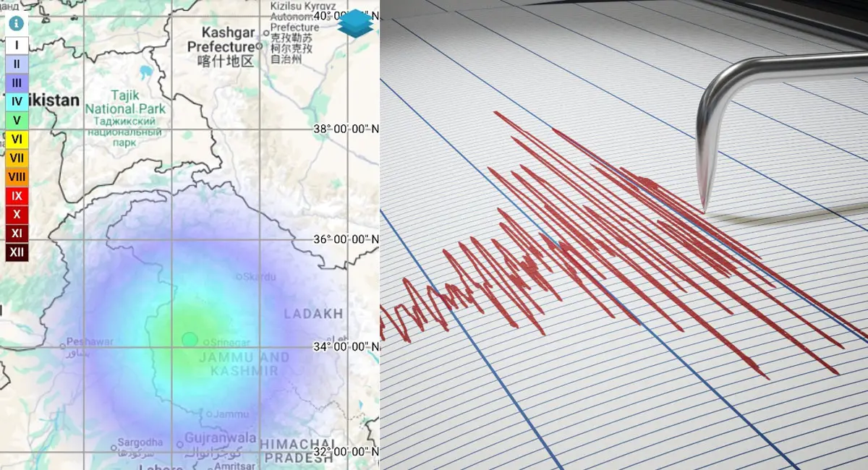
Task: Click the intensity V green swatch
Action: point(17,121)
